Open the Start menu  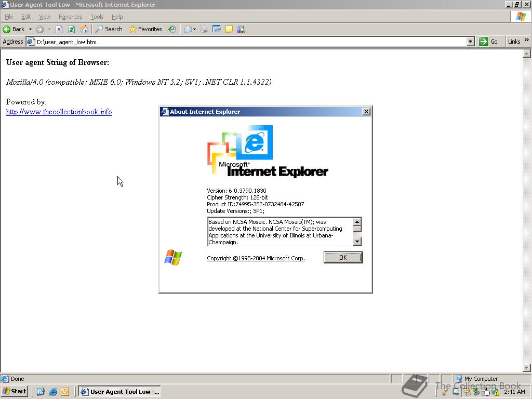14,392
